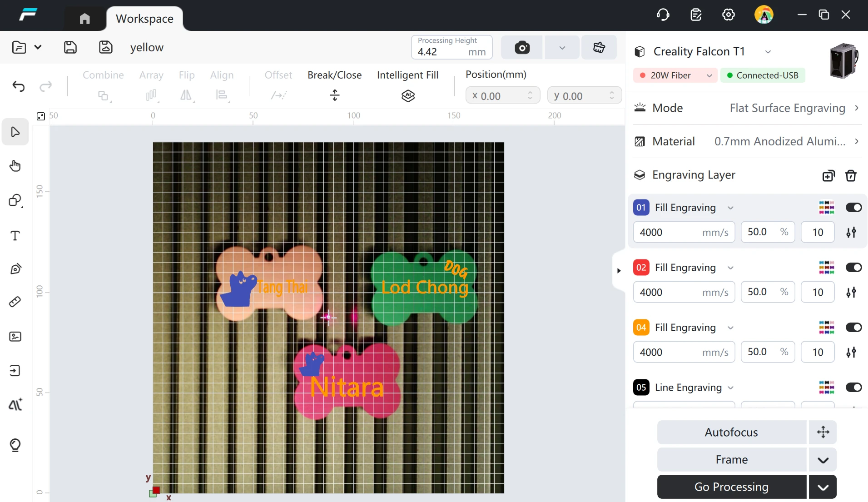Screen dimensions: 868x502
Task: Select the Text tool in left sidebar
Action: 15,235
